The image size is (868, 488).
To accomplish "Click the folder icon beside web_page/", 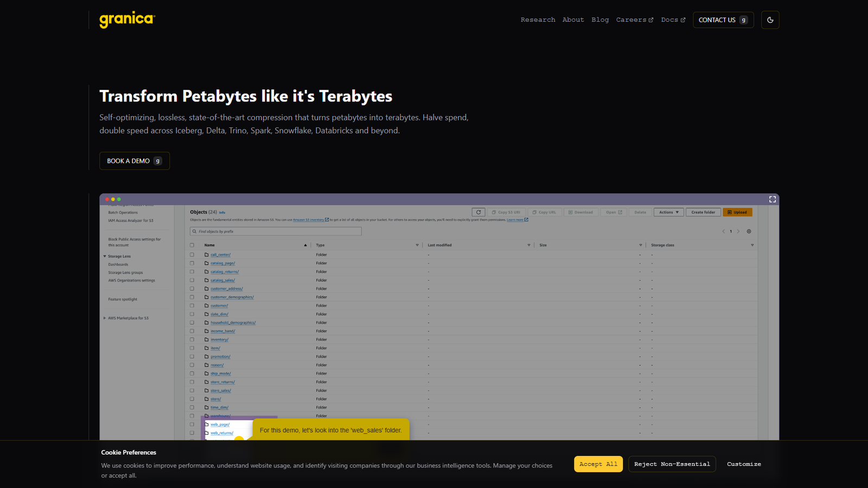I will [207, 425].
